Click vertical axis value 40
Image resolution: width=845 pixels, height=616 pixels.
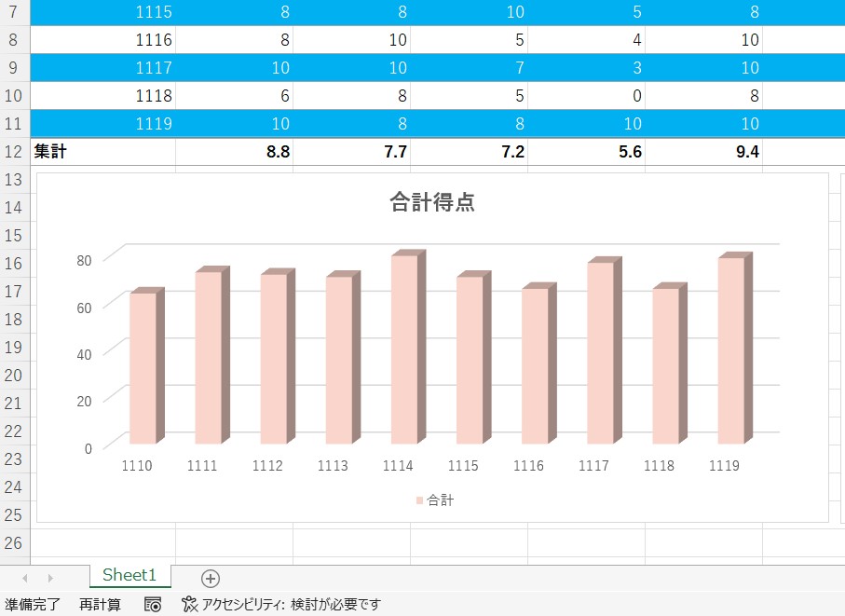(84, 355)
